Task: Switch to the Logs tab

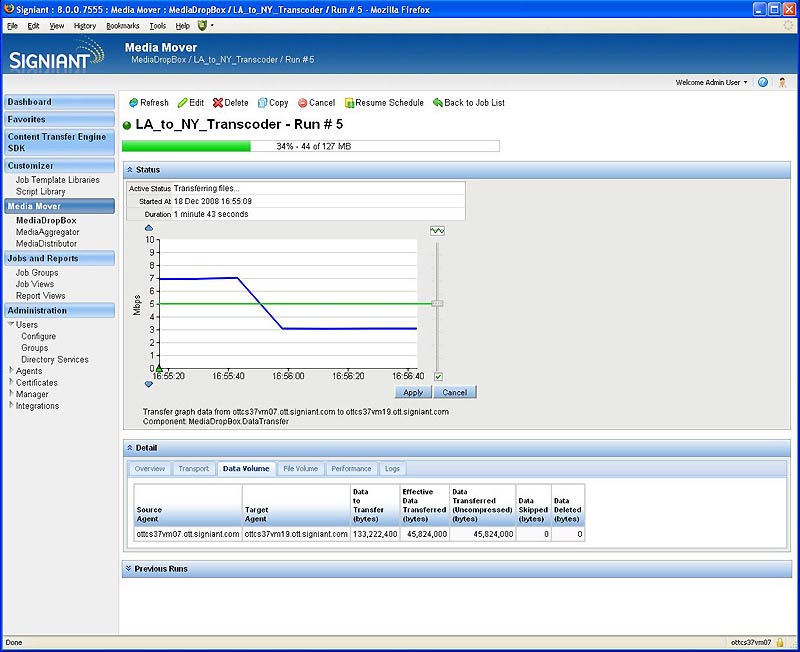Action: 392,469
